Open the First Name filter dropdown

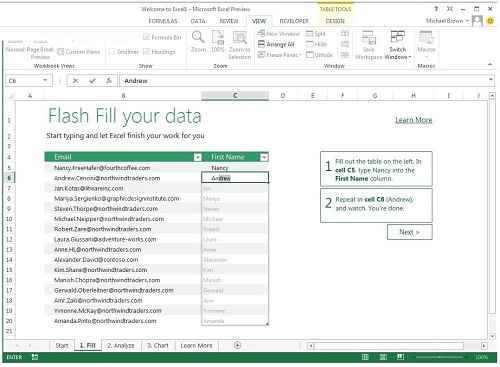(x=264, y=157)
